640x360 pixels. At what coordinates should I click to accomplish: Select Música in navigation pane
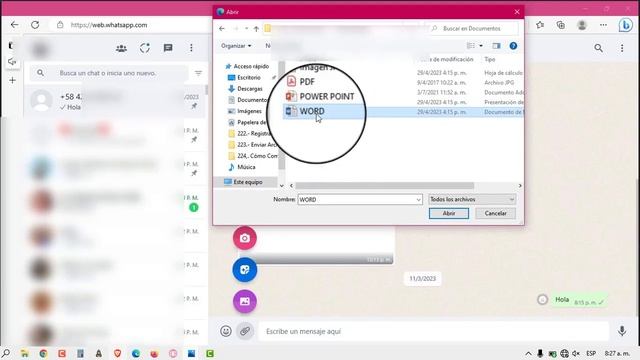(x=246, y=167)
